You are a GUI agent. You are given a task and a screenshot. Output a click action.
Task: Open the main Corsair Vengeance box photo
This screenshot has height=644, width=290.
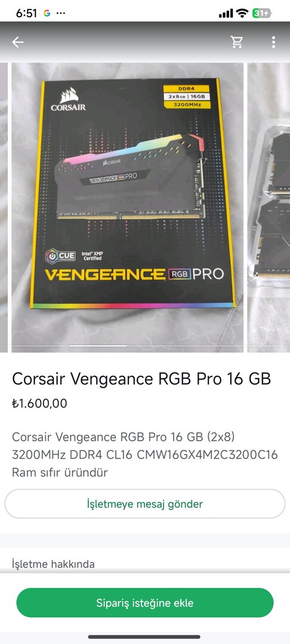coord(127,208)
